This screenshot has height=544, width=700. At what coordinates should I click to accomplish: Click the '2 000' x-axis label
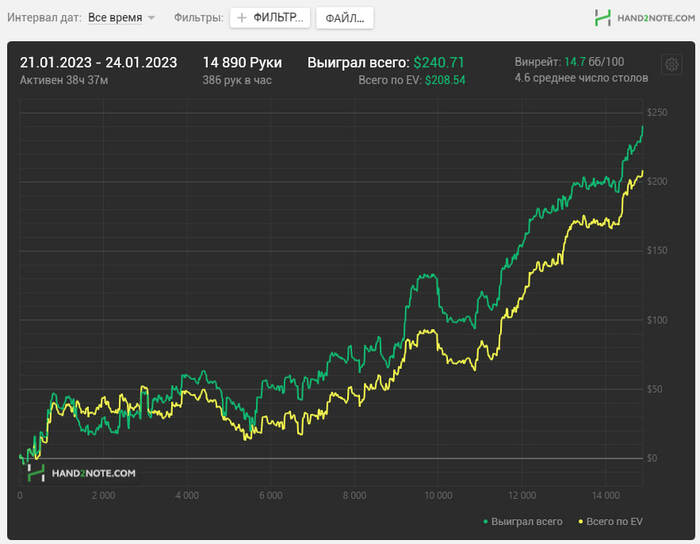click(104, 495)
